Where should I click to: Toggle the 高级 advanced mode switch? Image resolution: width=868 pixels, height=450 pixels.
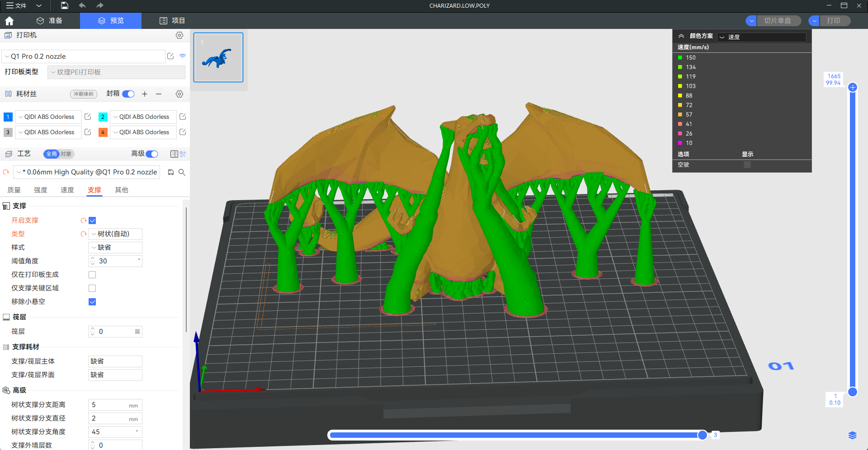(x=152, y=154)
